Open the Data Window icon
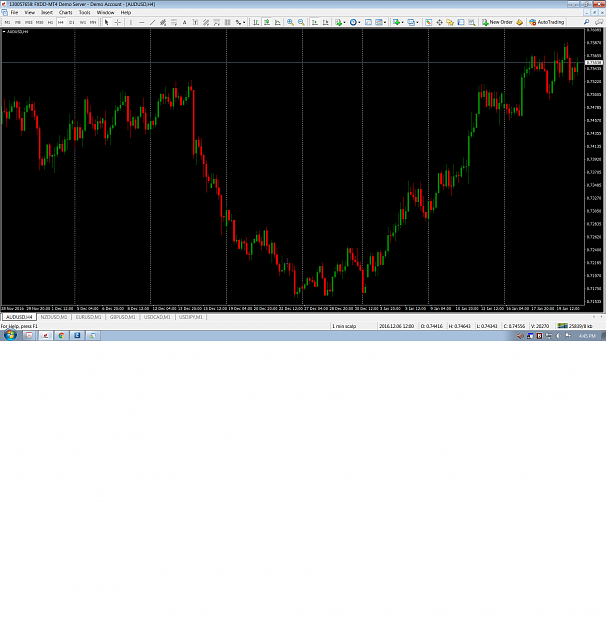The image size is (606, 625). [439, 22]
